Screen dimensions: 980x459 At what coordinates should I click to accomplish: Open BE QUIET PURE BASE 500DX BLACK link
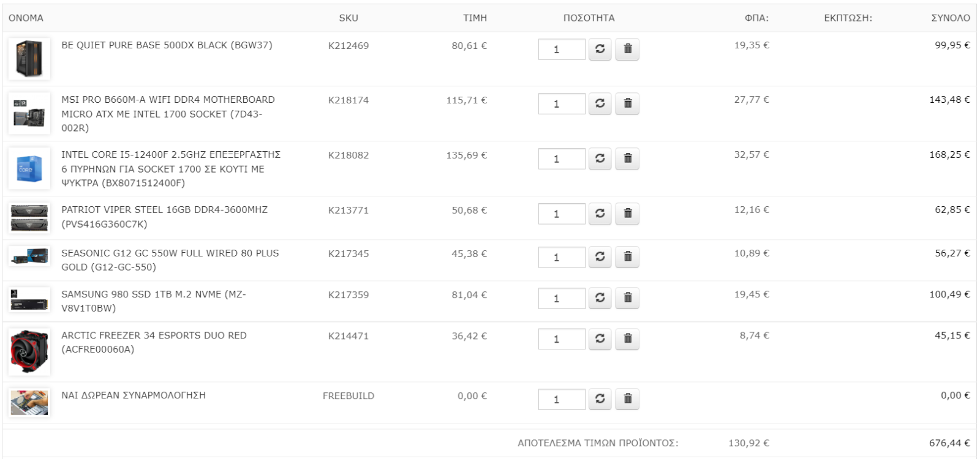click(x=167, y=45)
